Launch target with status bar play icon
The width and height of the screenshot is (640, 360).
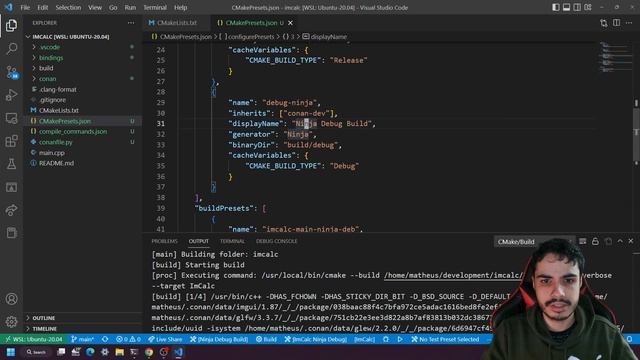tap(400, 339)
